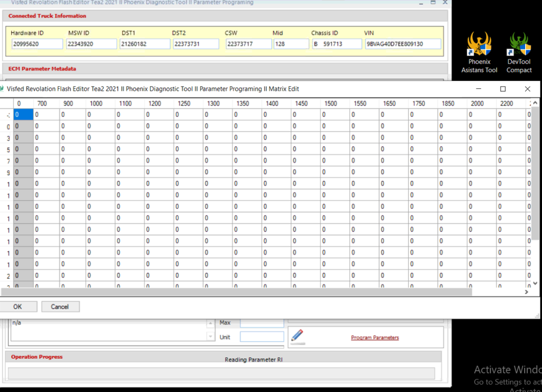Click the Hardware ID field 20995620

pyautogui.click(x=38, y=44)
